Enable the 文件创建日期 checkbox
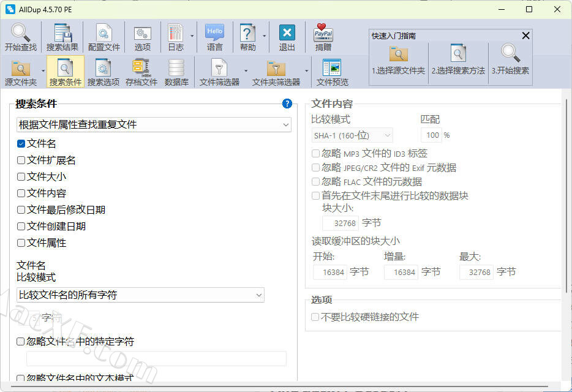572x392 pixels. [x=21, y=226]
